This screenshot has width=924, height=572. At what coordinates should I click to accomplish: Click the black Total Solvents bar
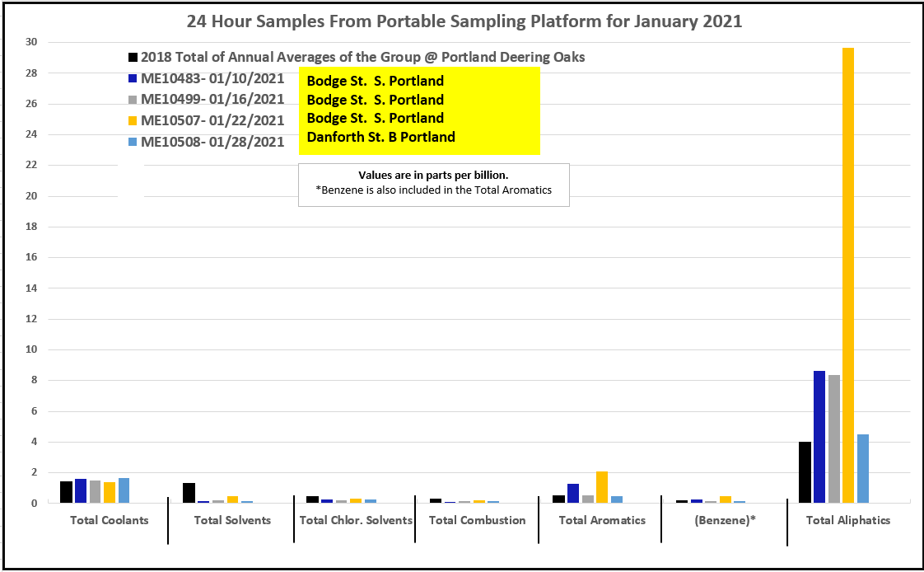coord(189,493)
